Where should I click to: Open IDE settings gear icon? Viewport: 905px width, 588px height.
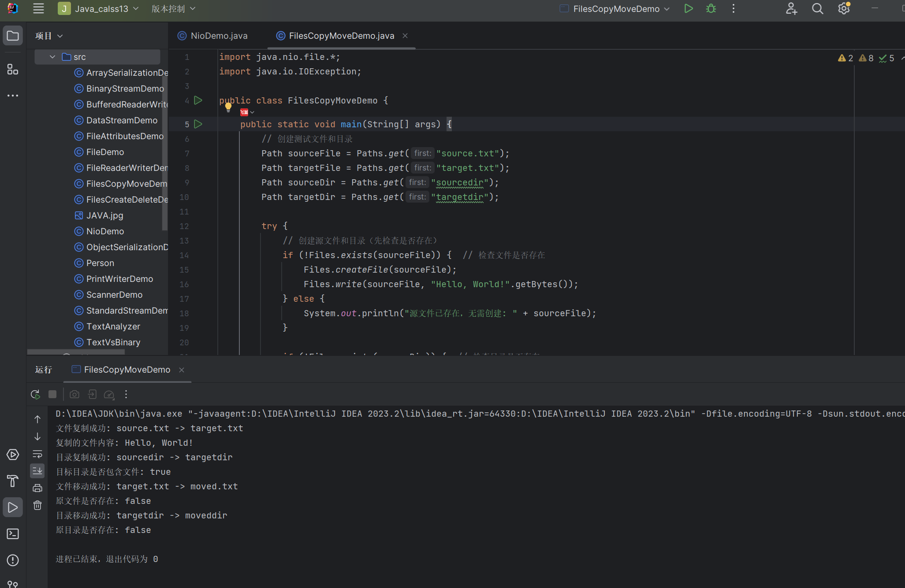click(x=843, y=9)
